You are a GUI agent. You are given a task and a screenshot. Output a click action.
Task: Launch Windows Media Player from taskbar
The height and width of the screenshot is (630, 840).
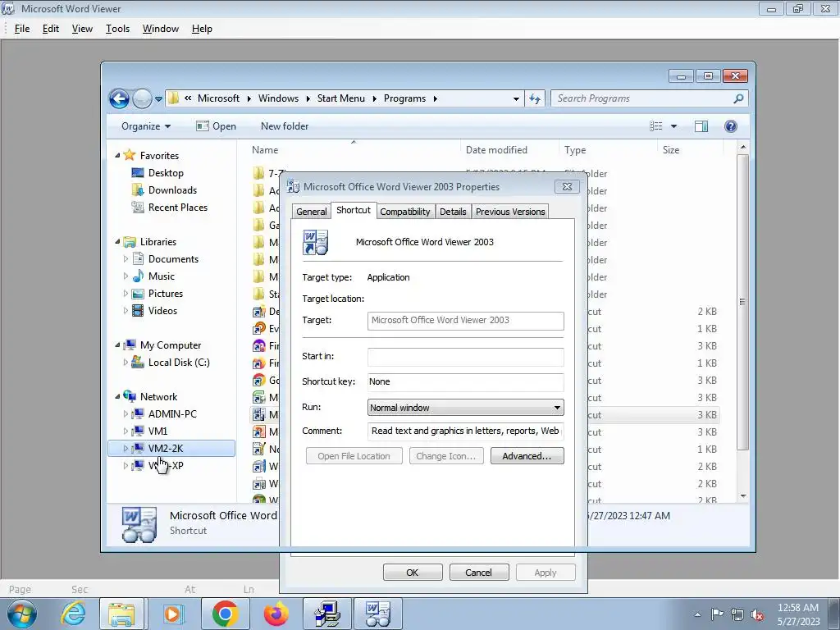(172, 614)
